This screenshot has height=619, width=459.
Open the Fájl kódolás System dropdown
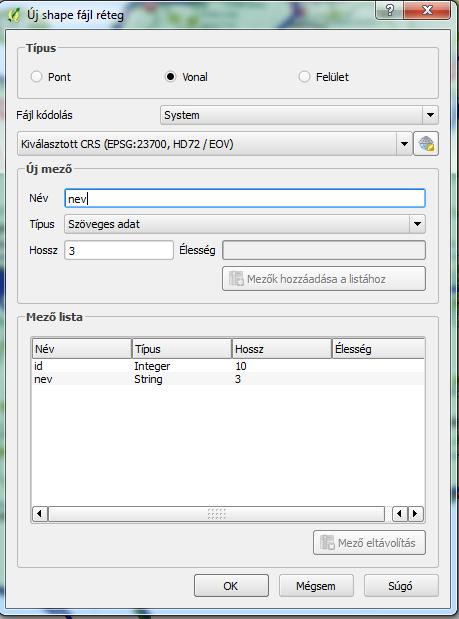coord(299,115)
